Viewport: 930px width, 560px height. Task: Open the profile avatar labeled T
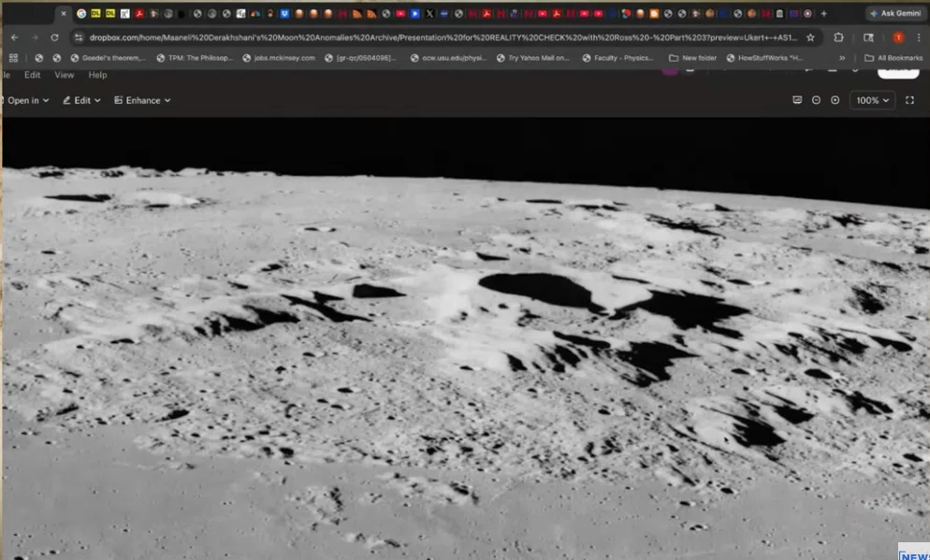(898, 37)
